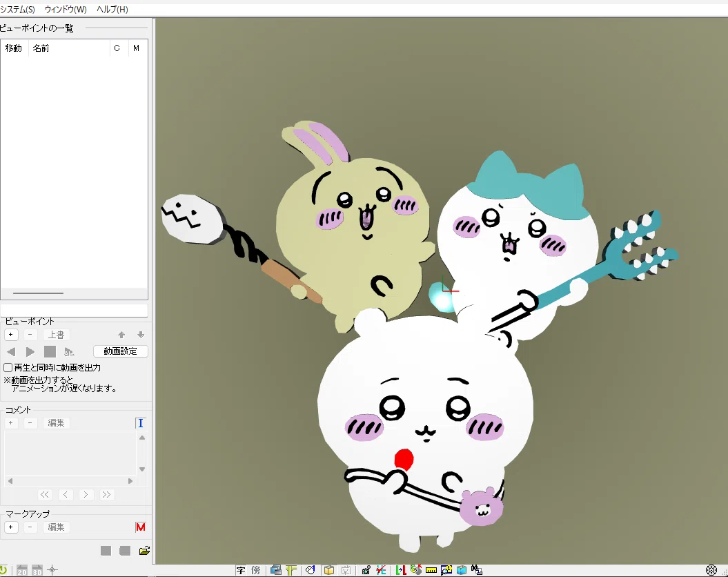728x577 pixels.
Task: Click the 移動 column header
Action: pos(14,48)
